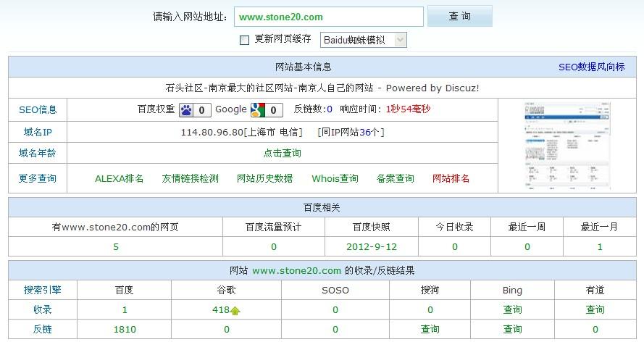Click the 百度流量预计 value 0
Image resolution: width=644 pixels, height=342 pixels.
(x=274, y=247)
